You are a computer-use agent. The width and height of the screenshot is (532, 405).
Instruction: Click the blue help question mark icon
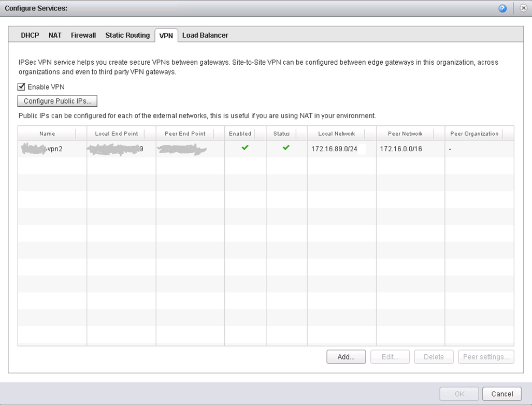tap(502, 9)
